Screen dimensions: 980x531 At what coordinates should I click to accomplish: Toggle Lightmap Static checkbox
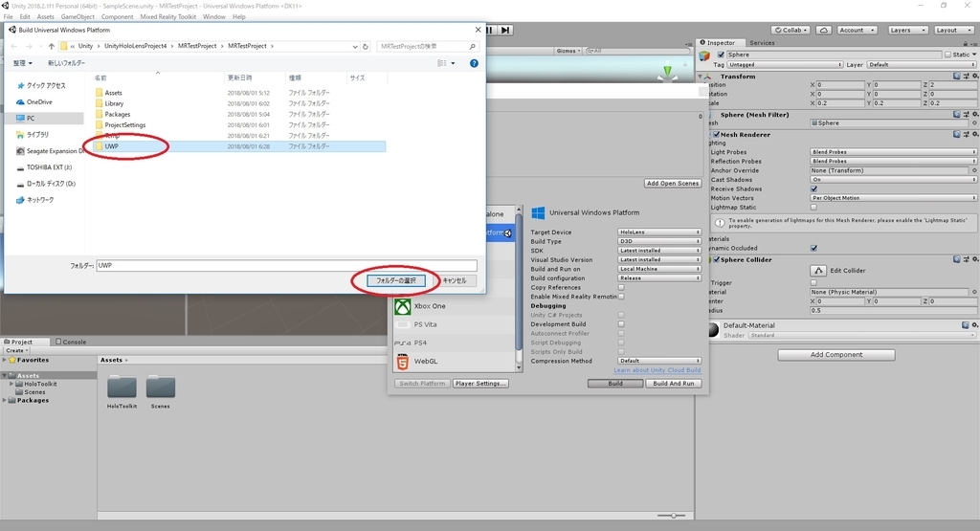[x=813, y=208]
